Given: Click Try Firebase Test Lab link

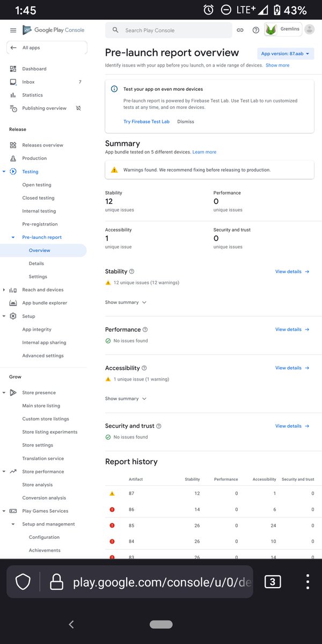Looking at the screenshot, I should (x=147, y=122).
